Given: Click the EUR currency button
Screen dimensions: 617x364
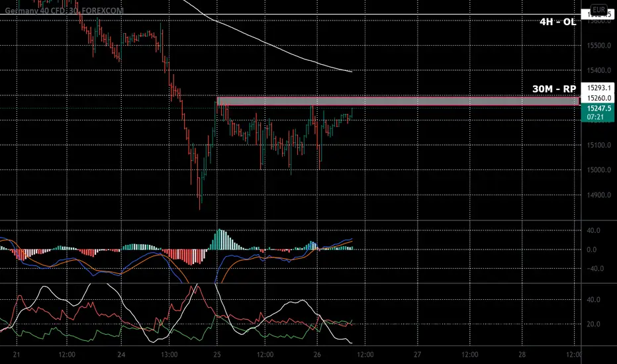Looking at the screenshot, I should [598, 10].
